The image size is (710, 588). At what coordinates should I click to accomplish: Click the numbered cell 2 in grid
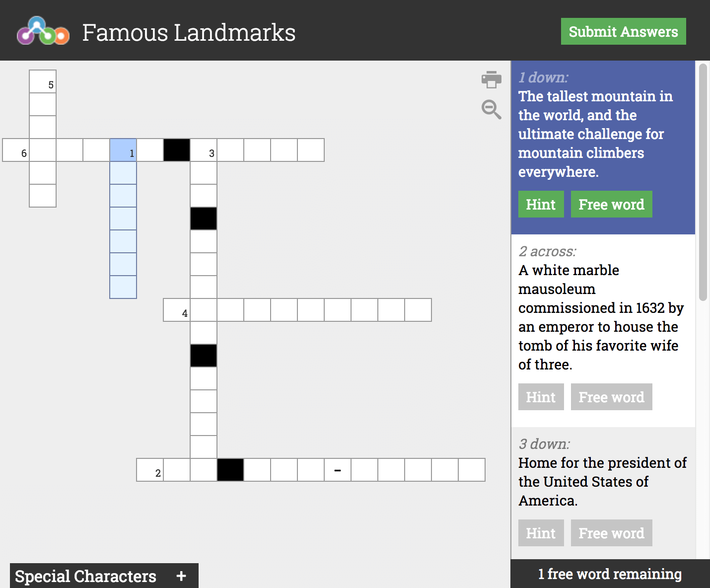tap(150, 470)
